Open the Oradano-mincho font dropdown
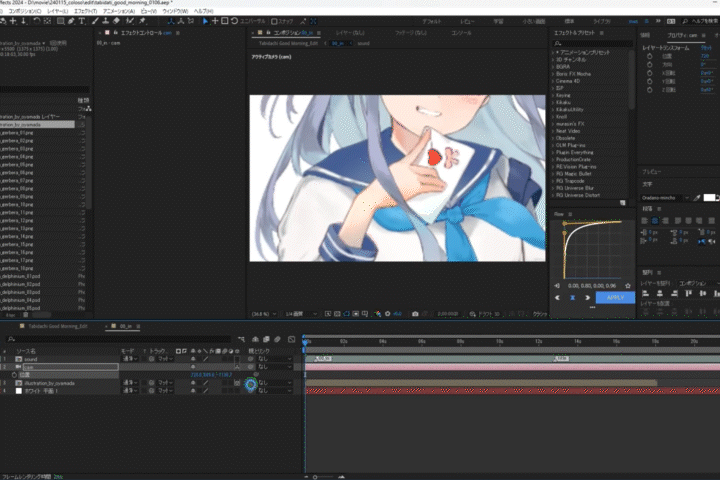The height and width of the screenshot is (480, 720). coord(665,198)
